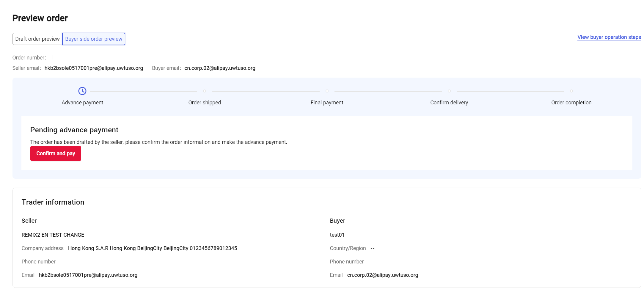
Task: Open View buyer operation steps
Action: click(609, 37)
